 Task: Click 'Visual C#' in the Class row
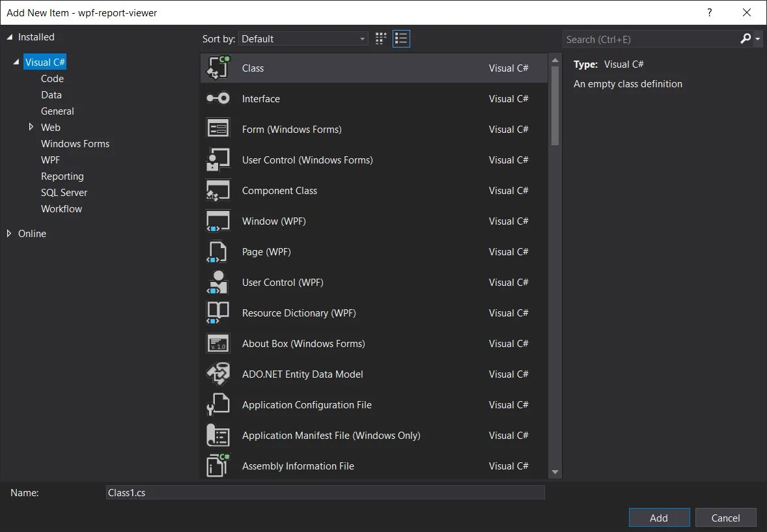[509, 68]
